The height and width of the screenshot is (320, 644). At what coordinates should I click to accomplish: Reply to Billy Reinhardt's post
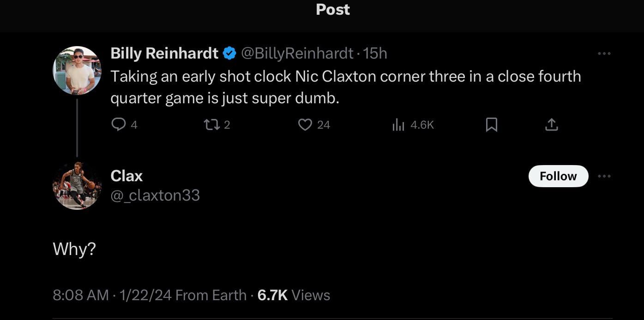(x=119, y=124)
